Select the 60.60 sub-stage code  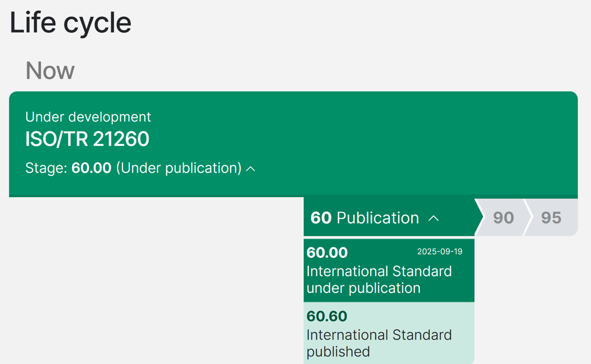pyautogui.click(x=327, y=316)
